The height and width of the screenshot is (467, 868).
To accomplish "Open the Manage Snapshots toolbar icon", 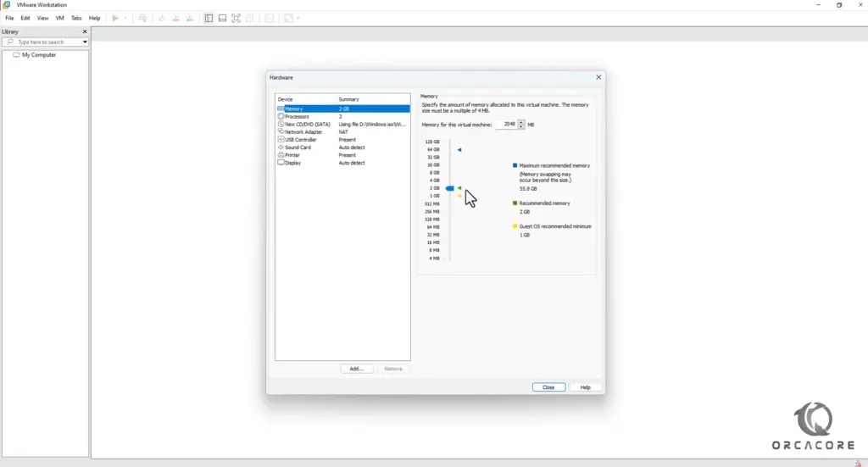I will click(x=190, y=19).
